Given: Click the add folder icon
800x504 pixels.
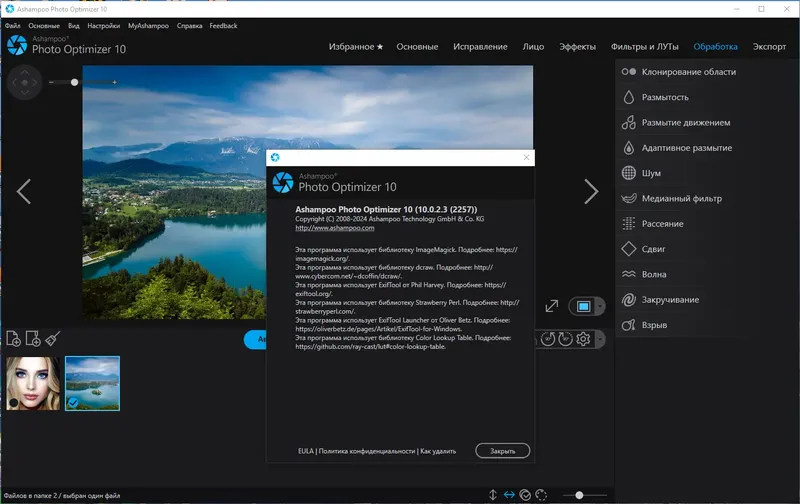Looking at the screenshot, I should pyautogui.click(x=33, y=338).
